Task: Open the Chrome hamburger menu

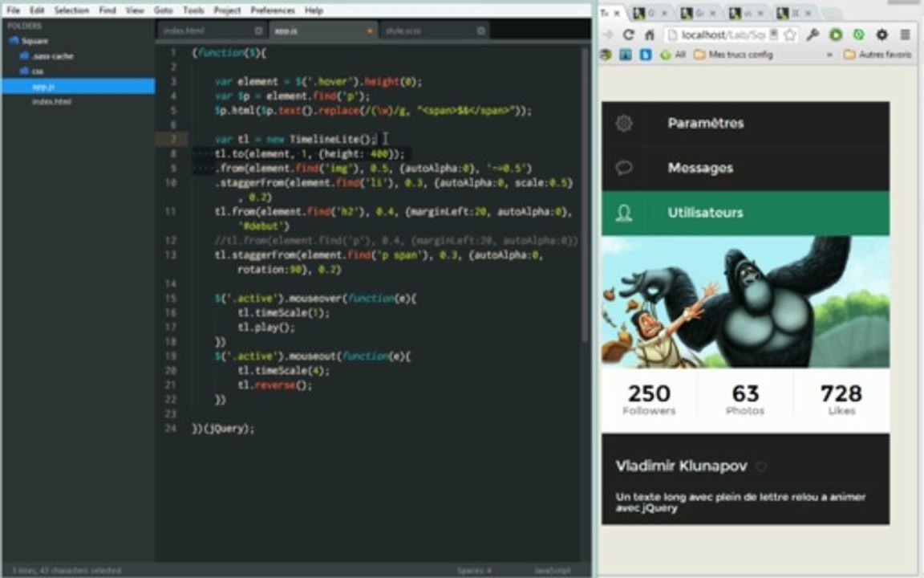Action: coord(905,35)
